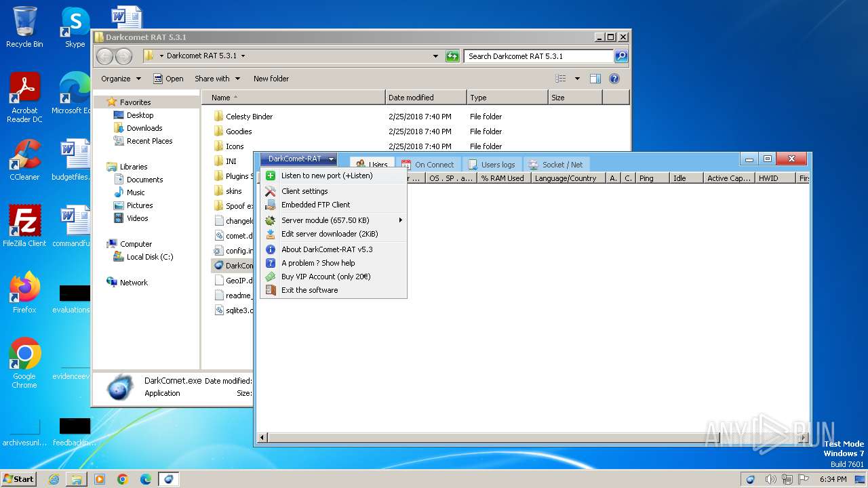868x488 pixels.
Task: Open the Embedded FTP Client entry
Action: tap(333, 205)
